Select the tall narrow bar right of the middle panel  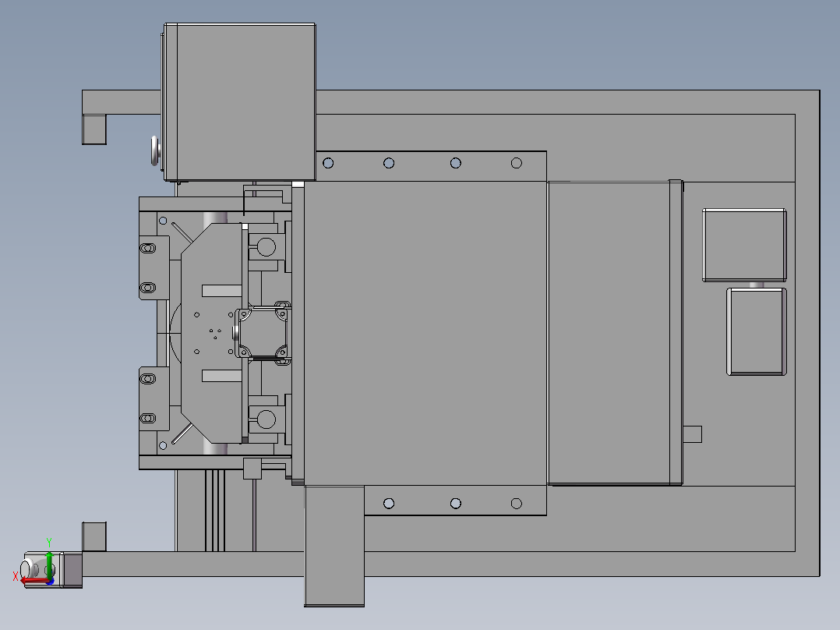click(676, 332)
